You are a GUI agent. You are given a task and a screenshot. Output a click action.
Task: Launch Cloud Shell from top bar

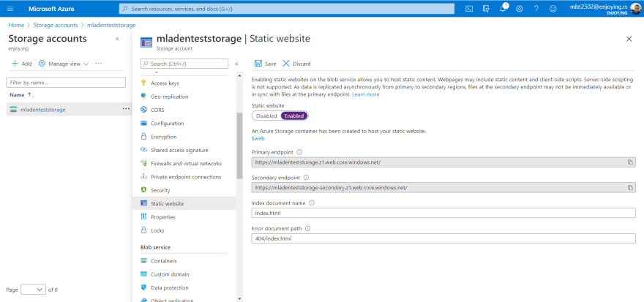(469, 9)
